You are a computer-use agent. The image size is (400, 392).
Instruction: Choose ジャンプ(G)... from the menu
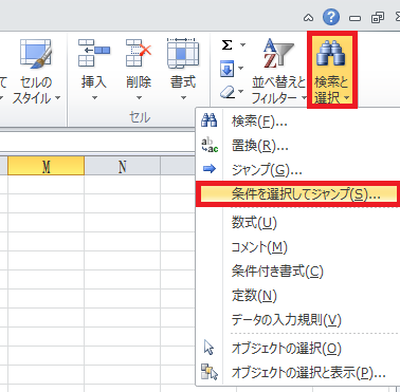point(298,170)
